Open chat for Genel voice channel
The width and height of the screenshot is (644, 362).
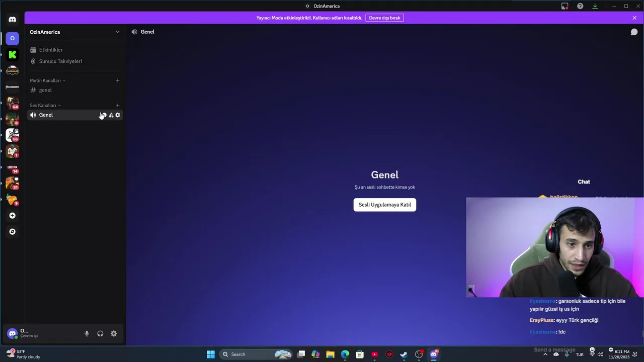click(x=103, y=115)
